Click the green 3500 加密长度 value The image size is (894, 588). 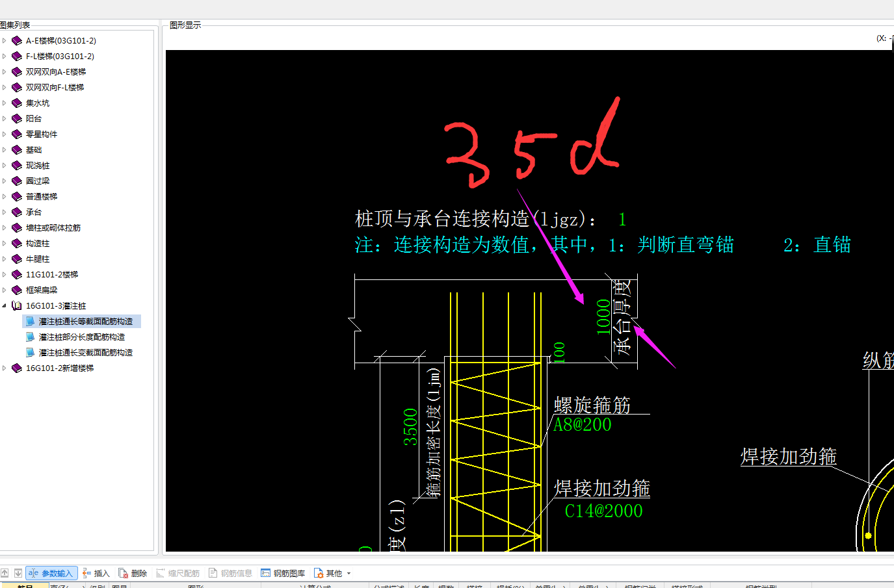tap(410, 427)
